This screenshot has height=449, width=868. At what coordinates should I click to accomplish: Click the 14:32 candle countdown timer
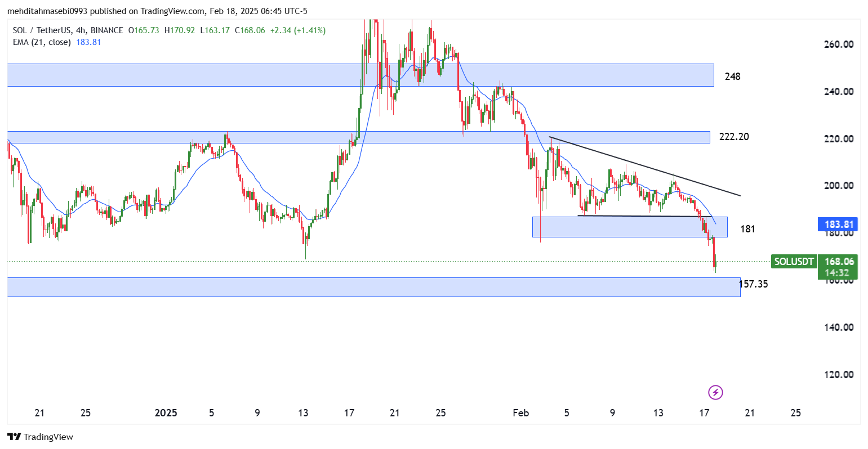[837, 273]
